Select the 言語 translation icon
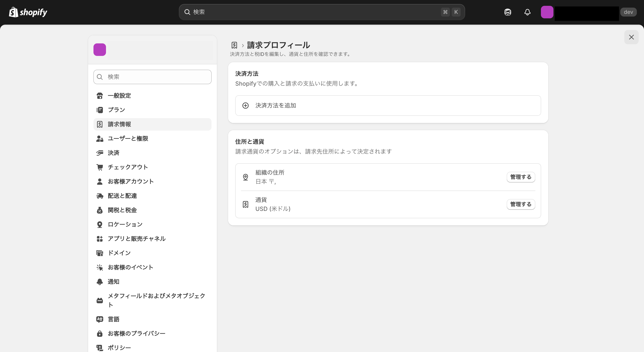 [100, 319]
